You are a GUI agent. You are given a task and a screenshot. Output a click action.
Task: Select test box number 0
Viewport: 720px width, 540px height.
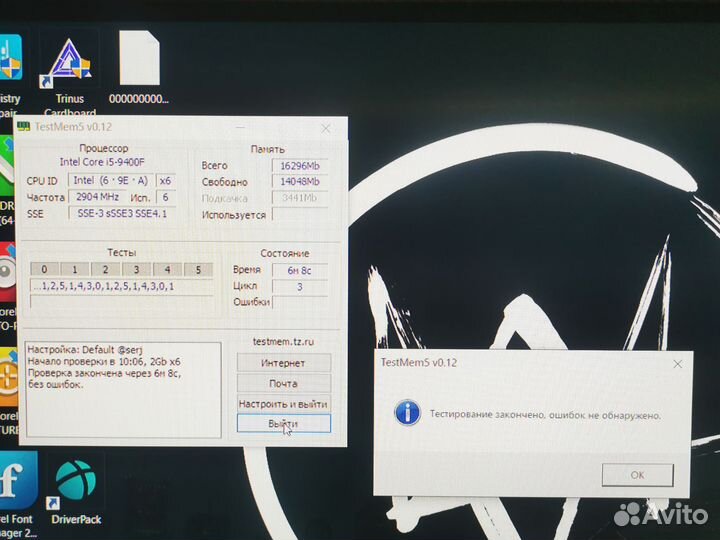[x=44, y=270]
